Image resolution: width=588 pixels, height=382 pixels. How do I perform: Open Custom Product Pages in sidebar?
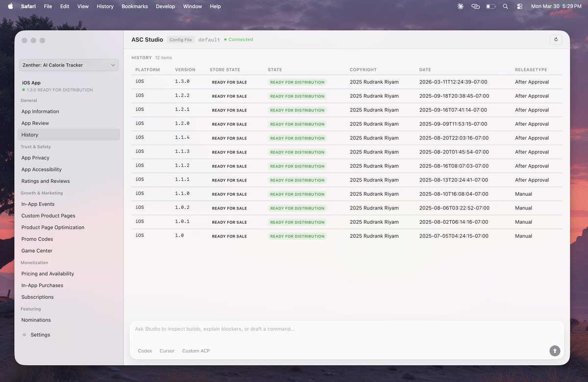(69, 216)
